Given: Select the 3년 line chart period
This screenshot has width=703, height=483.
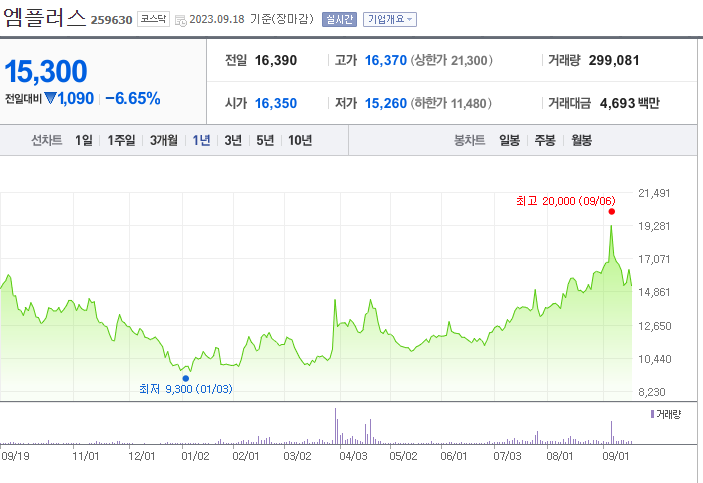Looking at the screenshot, I should tap(233, 140).
